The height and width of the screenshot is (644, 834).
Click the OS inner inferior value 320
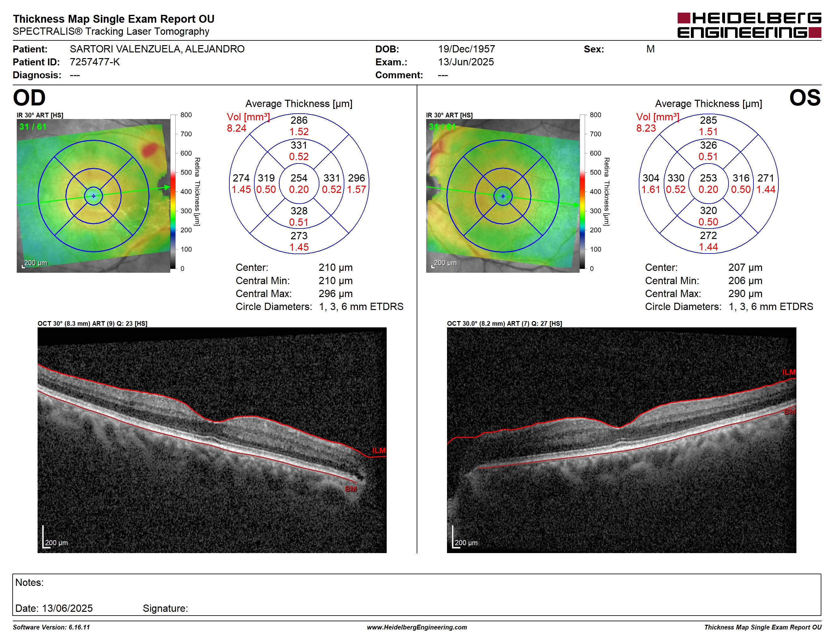pos(708,210)
